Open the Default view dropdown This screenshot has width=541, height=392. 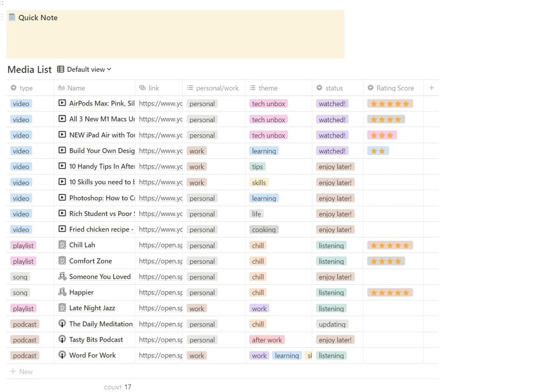coord(85,69)
